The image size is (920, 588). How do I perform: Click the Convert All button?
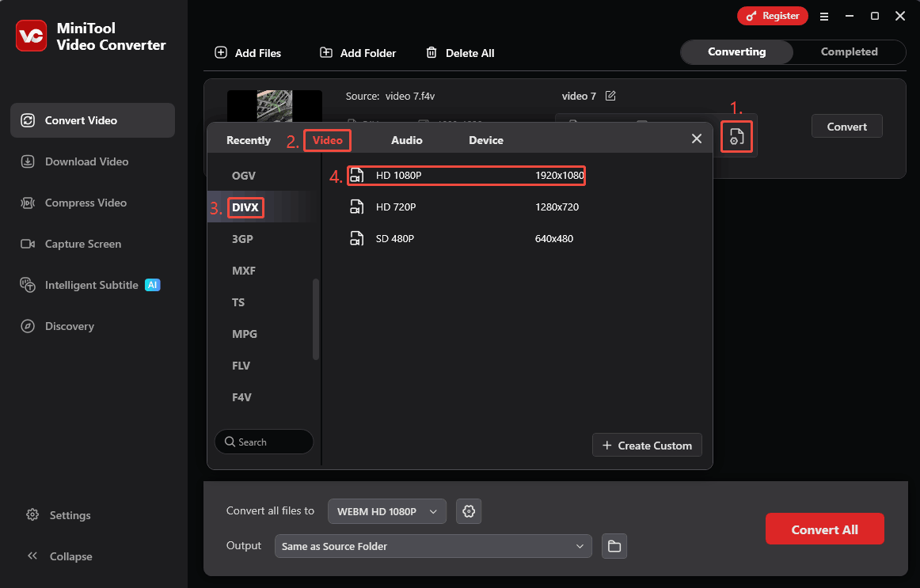tap(824, 529)
